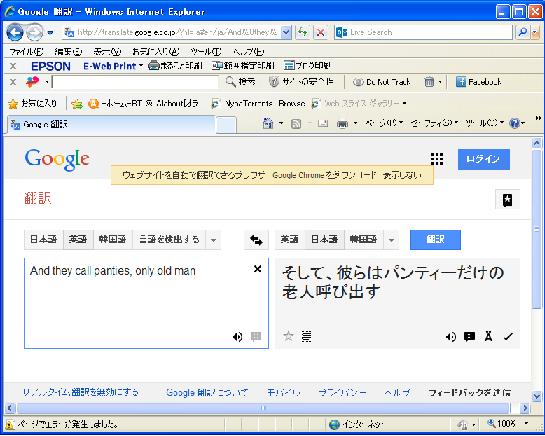Click the toolbar search text field
The width and height of the screenshot is (545, 436).
point(136,82)
